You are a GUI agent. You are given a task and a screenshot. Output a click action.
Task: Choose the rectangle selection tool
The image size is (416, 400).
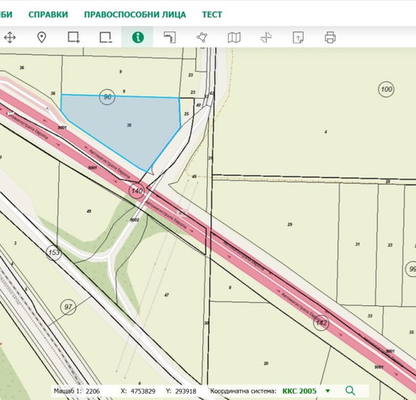[73, 37]
